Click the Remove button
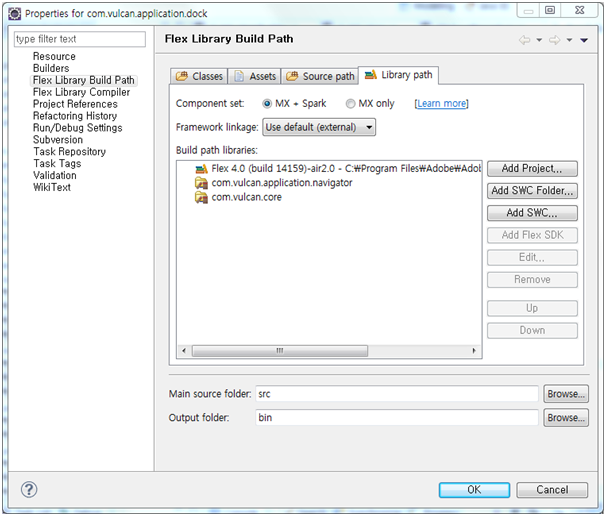Screen dimensions: 606x516 [532, 279]
